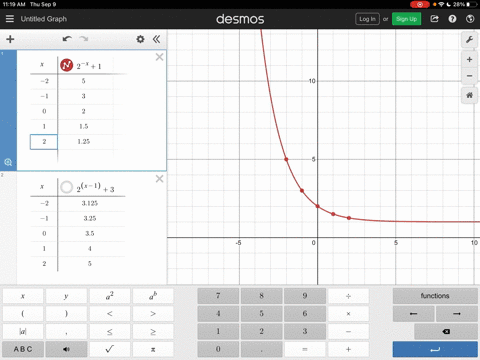Toggle hidden circle icon for 2^(x-1)+3
Image resolution: width=480 pixels, height=360 pixels.
click(66, 187)
